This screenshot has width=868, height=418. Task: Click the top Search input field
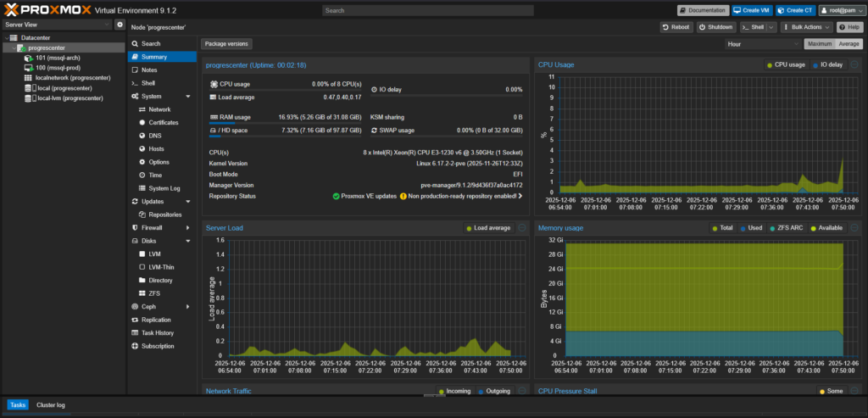[427, 11]
